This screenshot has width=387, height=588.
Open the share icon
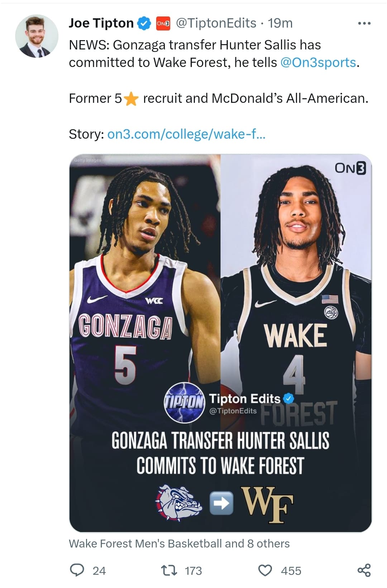364,570
